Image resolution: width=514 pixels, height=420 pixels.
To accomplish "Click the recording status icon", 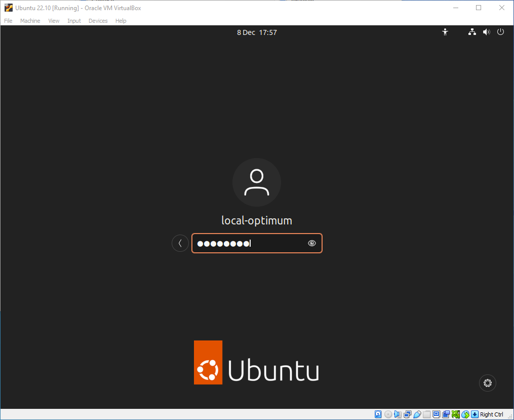I will [446, 414].
